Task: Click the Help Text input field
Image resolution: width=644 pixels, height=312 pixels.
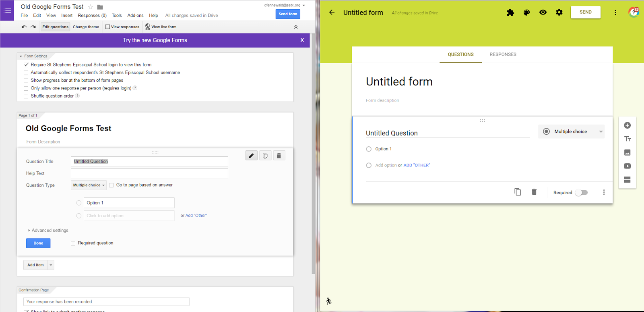Action: pos(149,173)
